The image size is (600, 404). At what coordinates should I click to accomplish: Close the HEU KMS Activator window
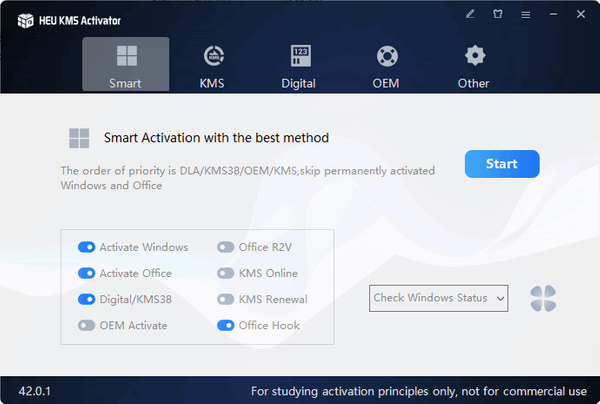(581, 14)
